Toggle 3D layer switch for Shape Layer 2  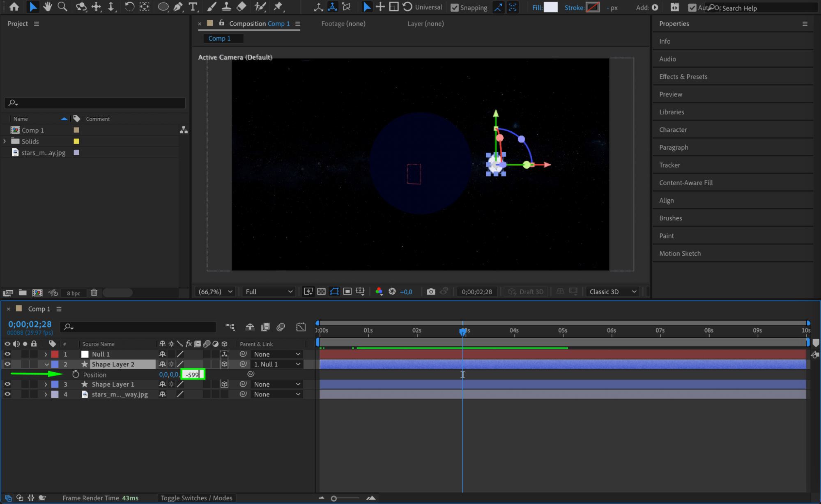click(224, 364)
